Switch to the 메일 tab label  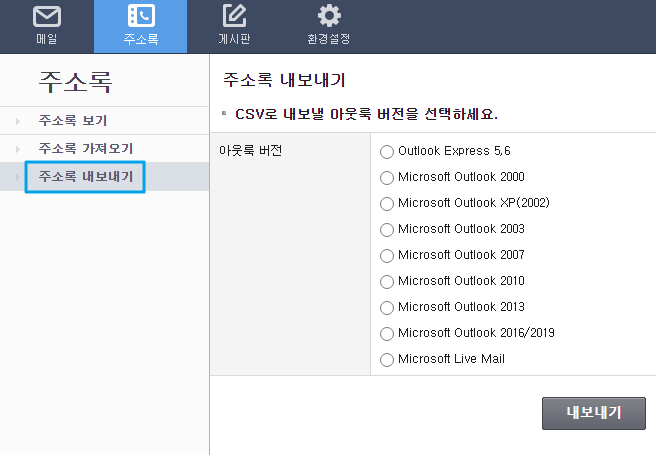click(46, 39)
